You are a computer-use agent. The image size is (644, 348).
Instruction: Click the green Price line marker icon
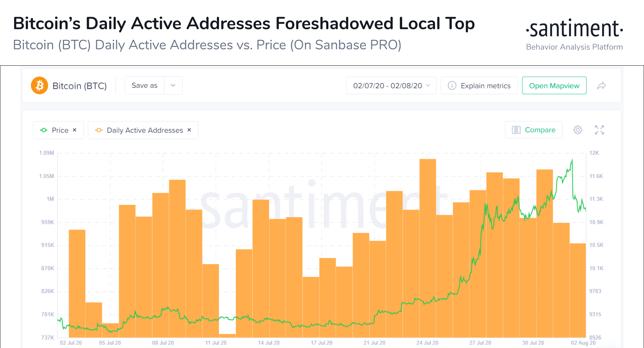[x=44, y=130]
